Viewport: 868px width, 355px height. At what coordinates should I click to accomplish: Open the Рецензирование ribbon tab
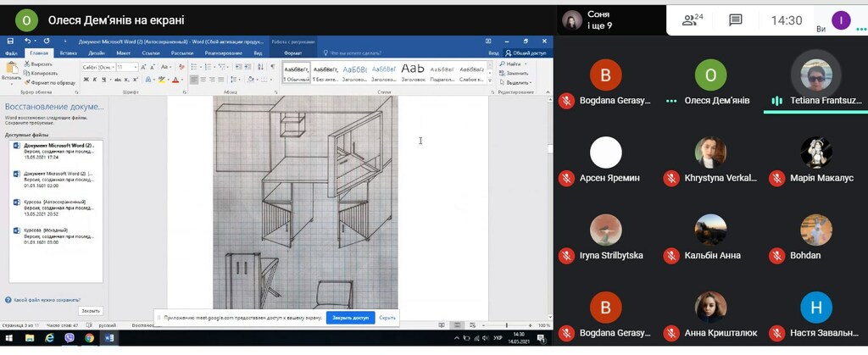coord(223,53)
